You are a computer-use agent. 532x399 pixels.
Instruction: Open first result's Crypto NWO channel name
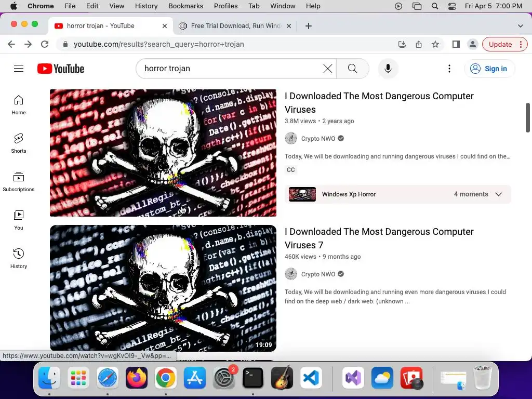click(318, 138)
